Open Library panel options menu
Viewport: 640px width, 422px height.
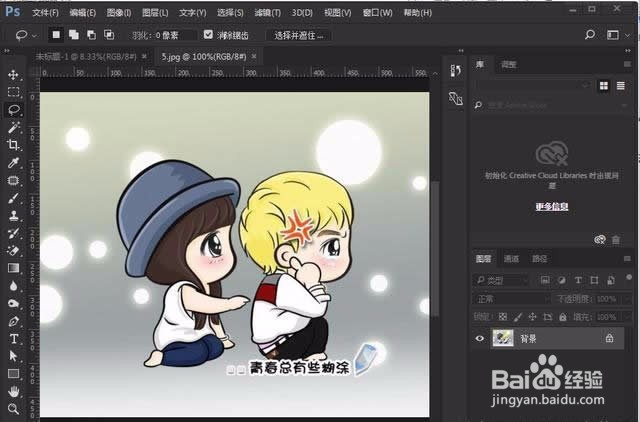click(627, 64)
